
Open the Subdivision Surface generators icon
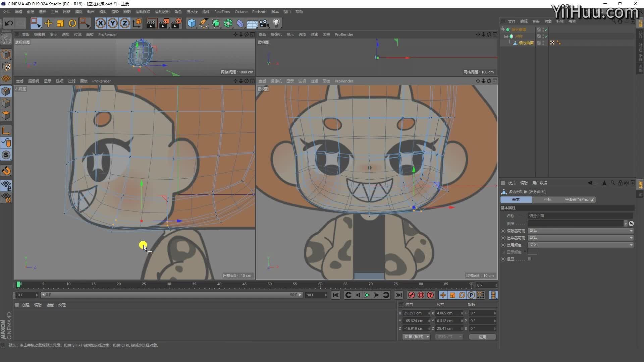click(x=216, y=23)
